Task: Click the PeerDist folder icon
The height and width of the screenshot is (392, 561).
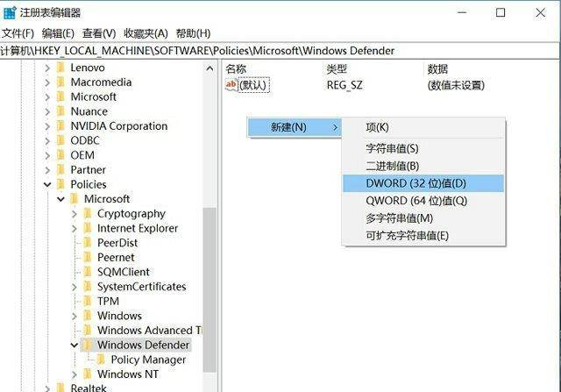Action: pyautogui.click(x=88, y=243)
